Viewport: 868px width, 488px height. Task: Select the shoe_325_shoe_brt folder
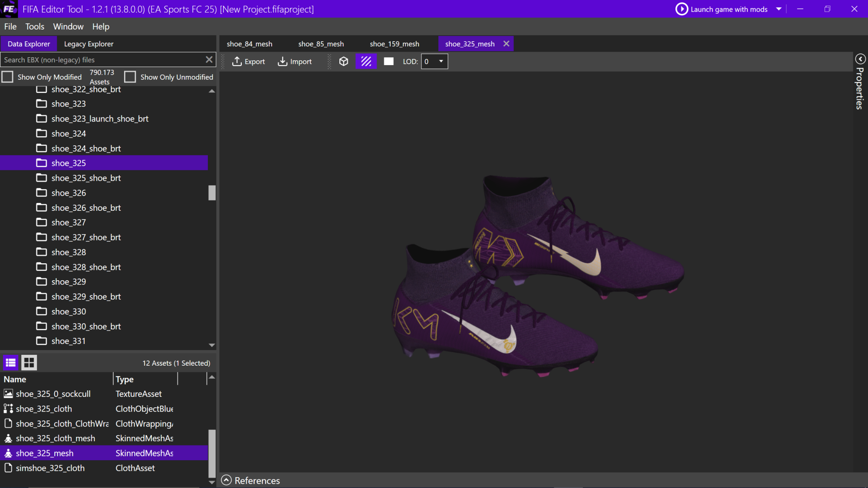86,178
